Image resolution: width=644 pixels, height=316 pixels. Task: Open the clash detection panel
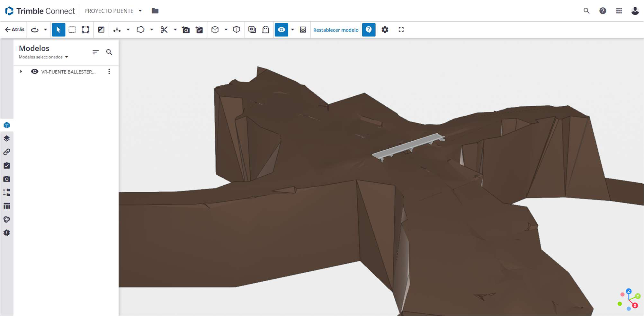(6, 232)
